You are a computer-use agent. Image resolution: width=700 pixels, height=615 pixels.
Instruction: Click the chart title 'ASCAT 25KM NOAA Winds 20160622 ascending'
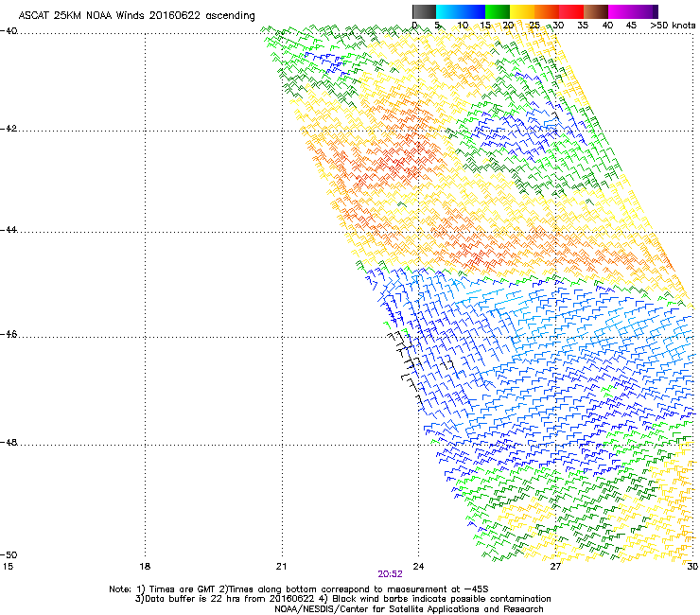click(x=136, y=16)
